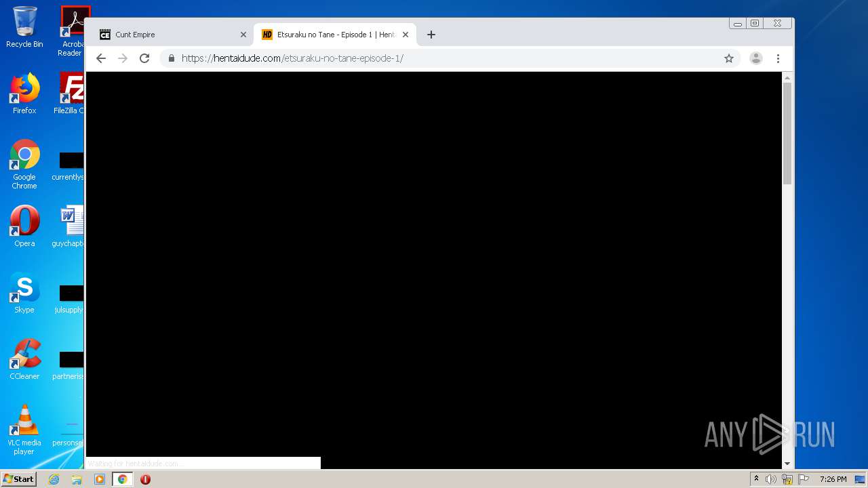Screen dimensions: 868x488
Task: Click the scrollbar up arrow
Action: (x=787, y=77)
